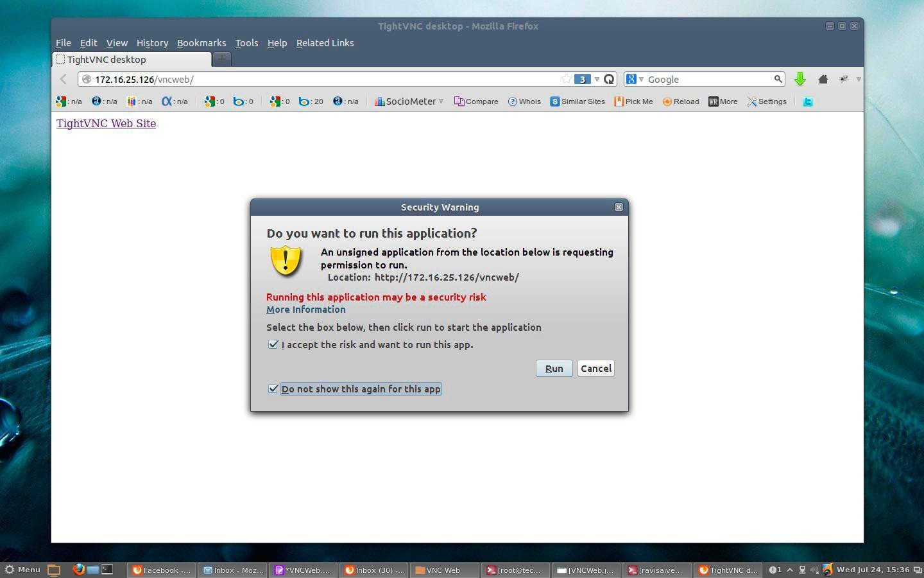924x578 pixels.
Task: Open the Bookmarks menu
Action: pyautogui.click(x=201, y=43)
